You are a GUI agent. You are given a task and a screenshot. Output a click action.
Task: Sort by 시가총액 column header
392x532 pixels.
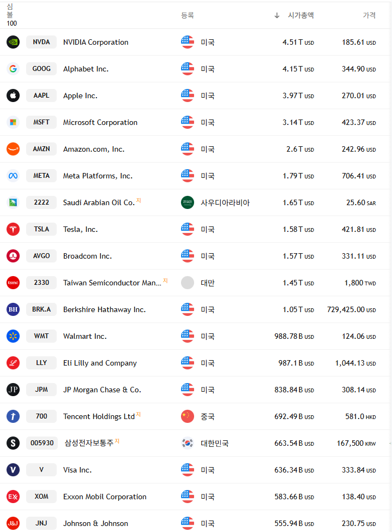(x=300, y=15)
